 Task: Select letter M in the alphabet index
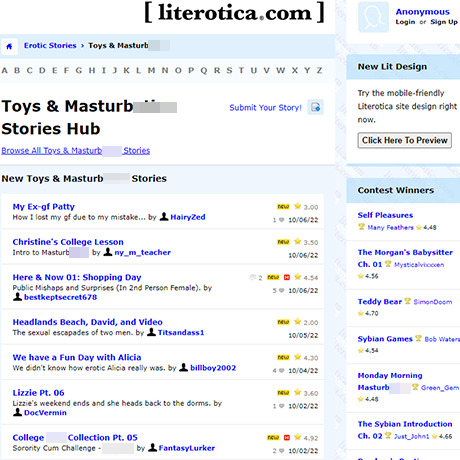pos(151,70)
